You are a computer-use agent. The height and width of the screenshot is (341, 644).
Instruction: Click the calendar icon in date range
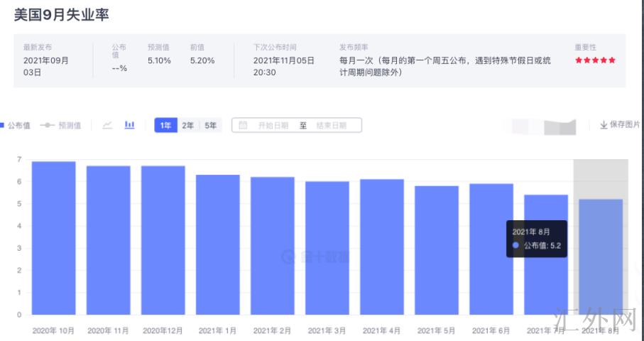coord(243,125)
